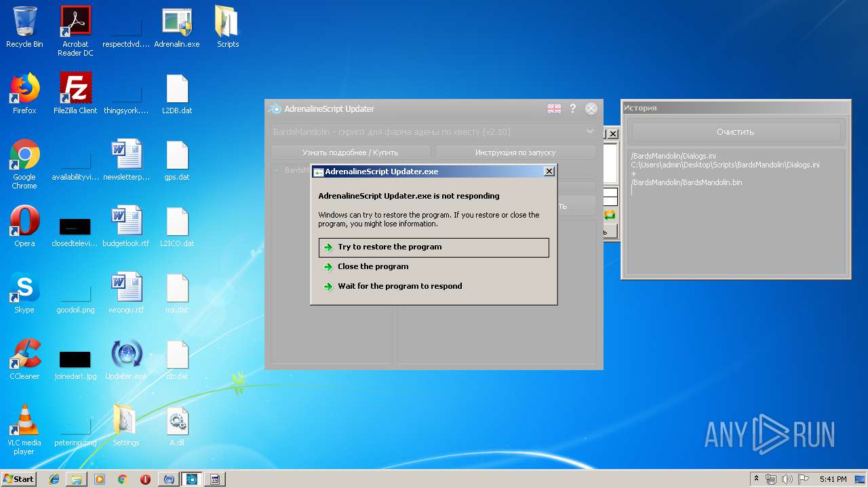
Task: Choose Try to restore the program
Action: pyautogui.click(x=433, y=247)
